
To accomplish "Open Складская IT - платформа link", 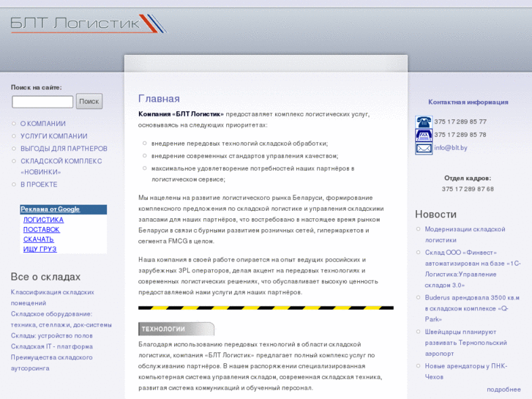I will click(x=51, y=346).
